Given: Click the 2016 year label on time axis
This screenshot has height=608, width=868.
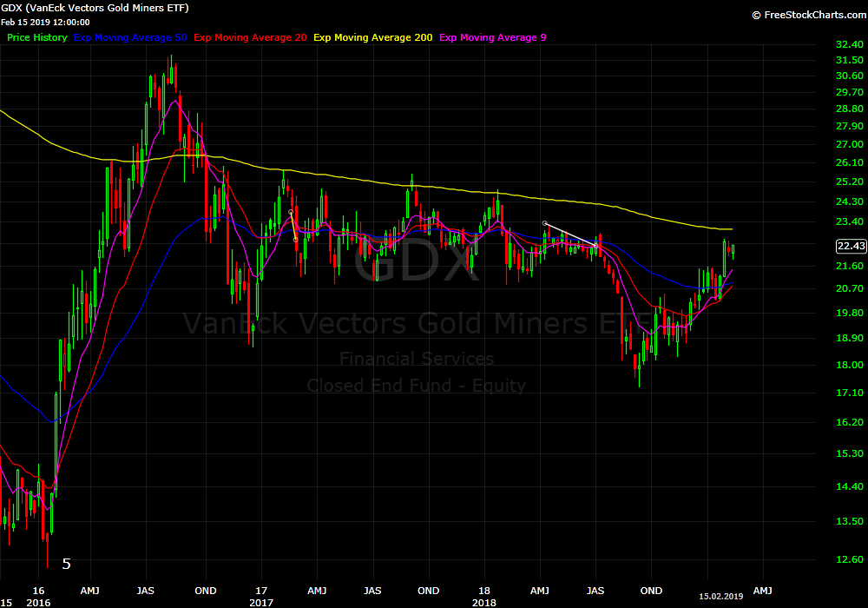Looking at the screenshot, I should click(38, 603).
